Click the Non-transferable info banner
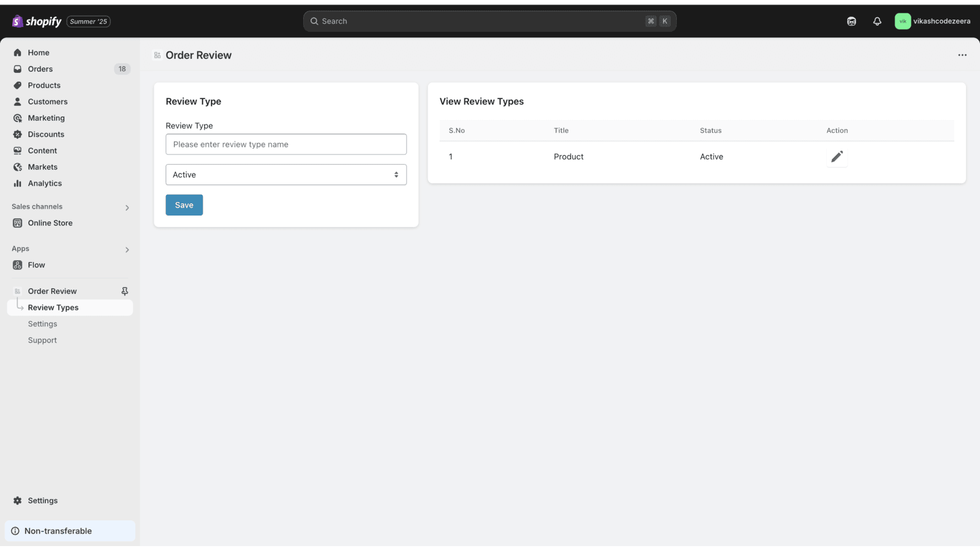Viewport: 980px width, 551px height. [x=70, y=531]
